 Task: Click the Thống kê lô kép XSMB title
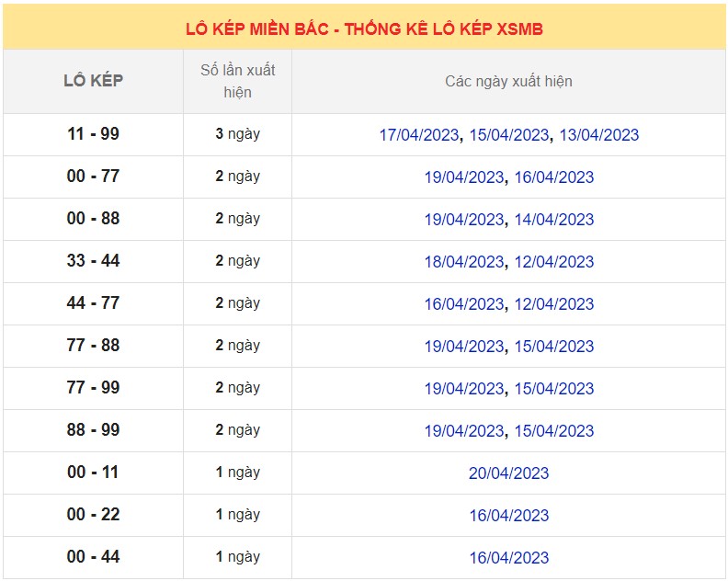[x=364, y=29]
